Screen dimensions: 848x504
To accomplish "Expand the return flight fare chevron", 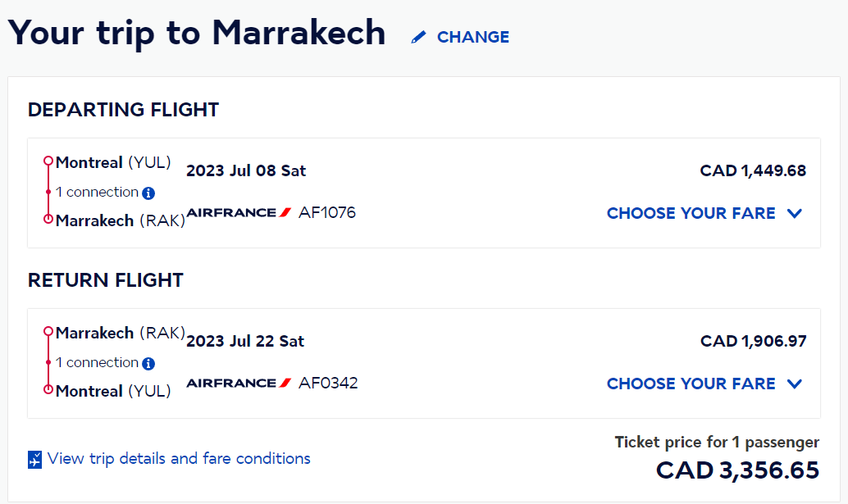I will tap(795, 384).
